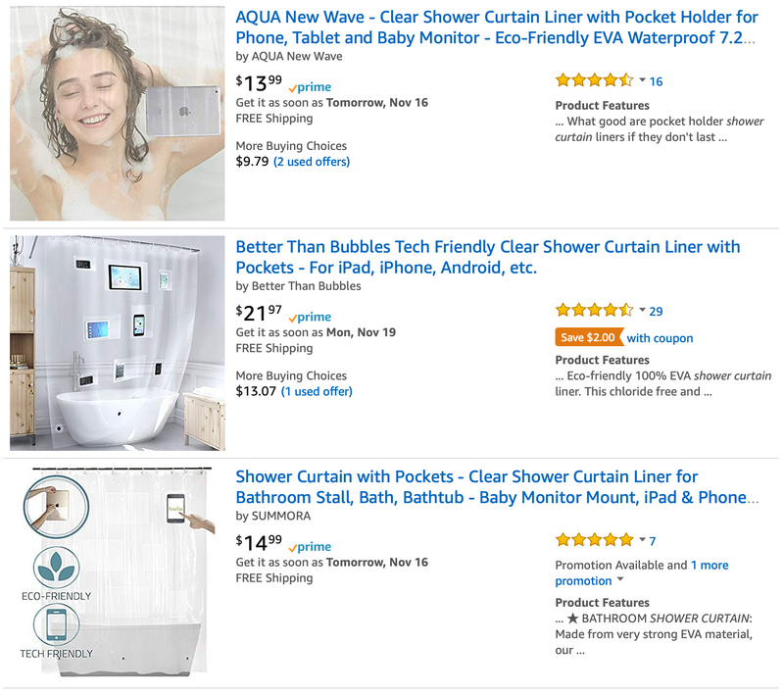Screen dimensions: 784x695
Task: Click the AQUA New Wave star rating
Action: 594,81
